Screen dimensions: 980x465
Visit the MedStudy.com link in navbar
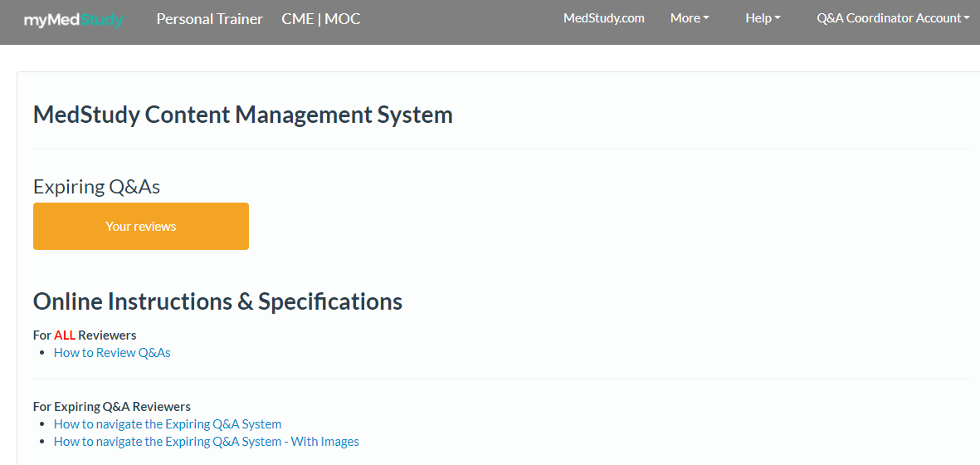(604, 18)
